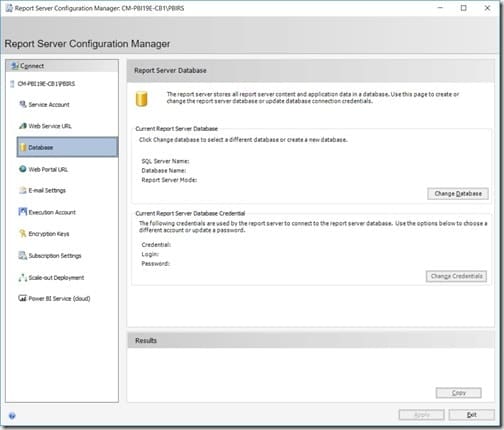The width and height of the screenshot is (504, 430).
Task: Click the server icon beside CM-PBI19E-CB1\PBIRS
Action: pos(12,84)
